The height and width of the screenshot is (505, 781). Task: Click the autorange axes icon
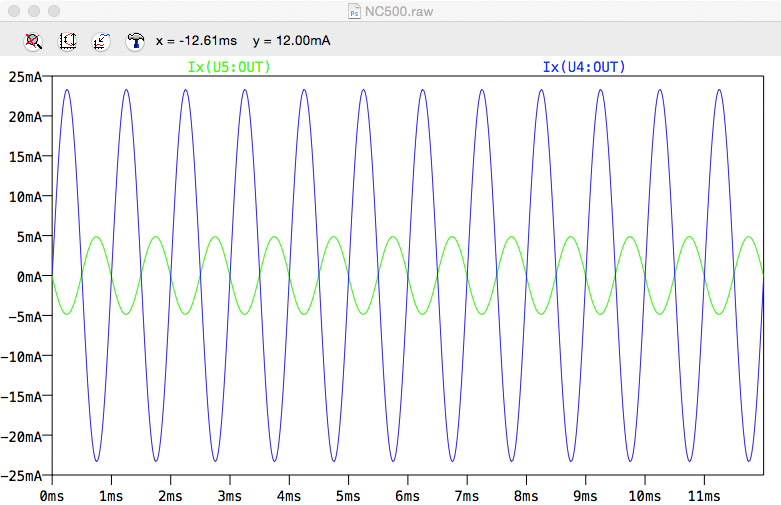click(x=68, y=41)
